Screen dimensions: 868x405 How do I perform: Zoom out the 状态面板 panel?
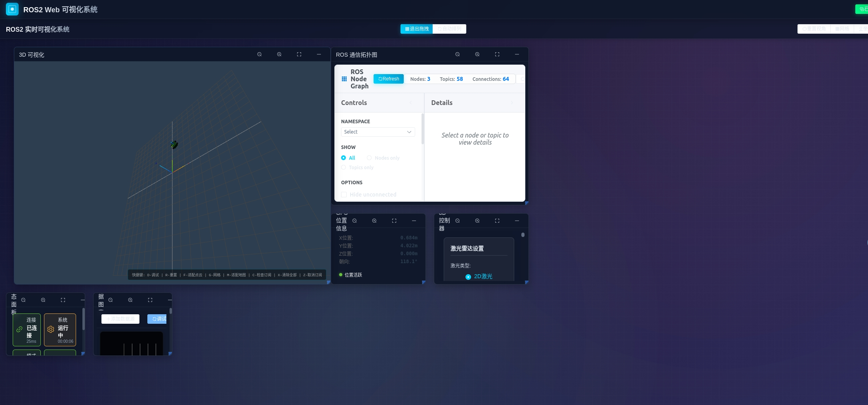coord(23,300)
